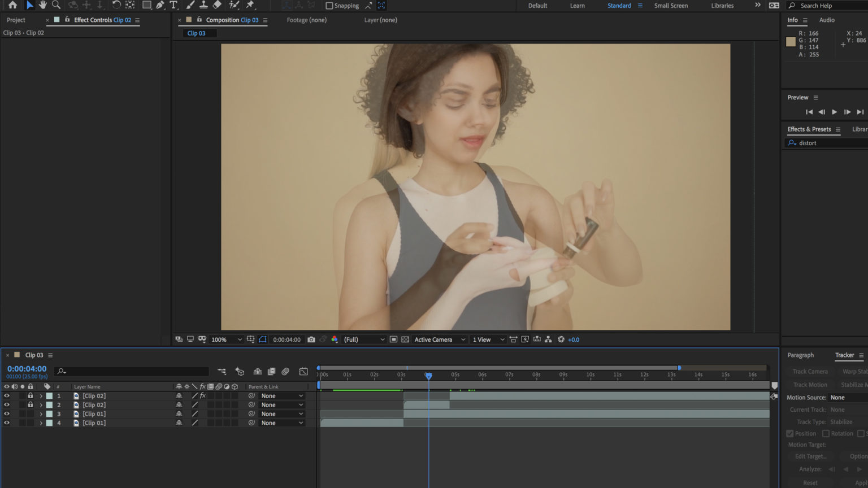The height and width of the screenshot is (488, 868).
Task: Take a snapshot of the composition viewer
Action: click(x=311, y=339)
